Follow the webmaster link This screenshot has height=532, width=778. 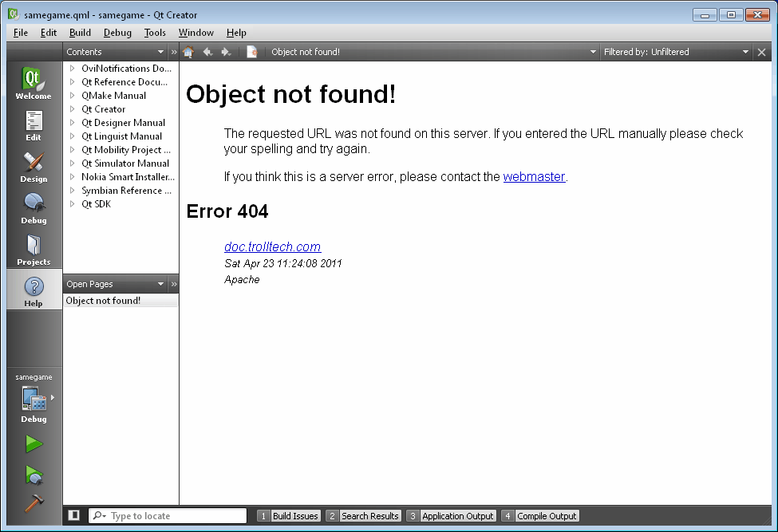pos(534,177)
